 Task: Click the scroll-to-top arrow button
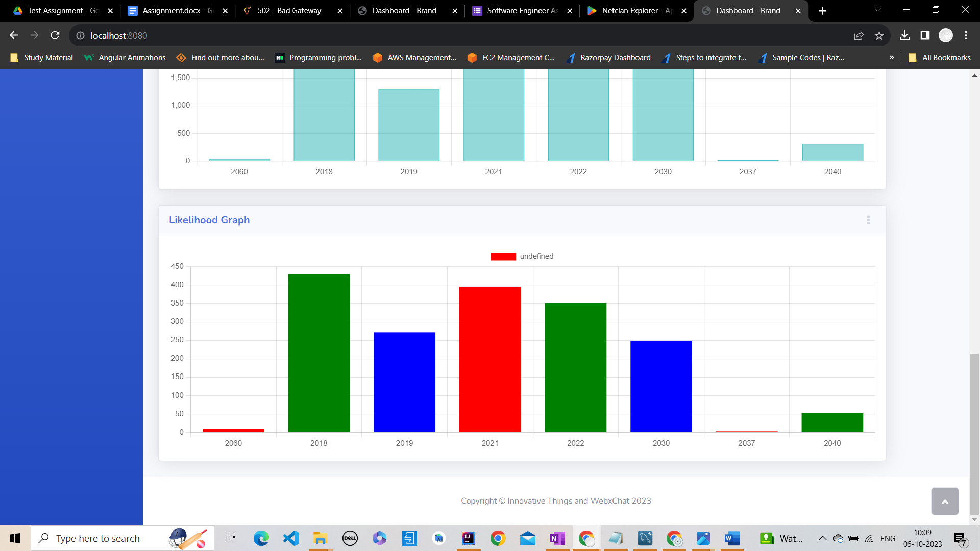pos(945,501)
